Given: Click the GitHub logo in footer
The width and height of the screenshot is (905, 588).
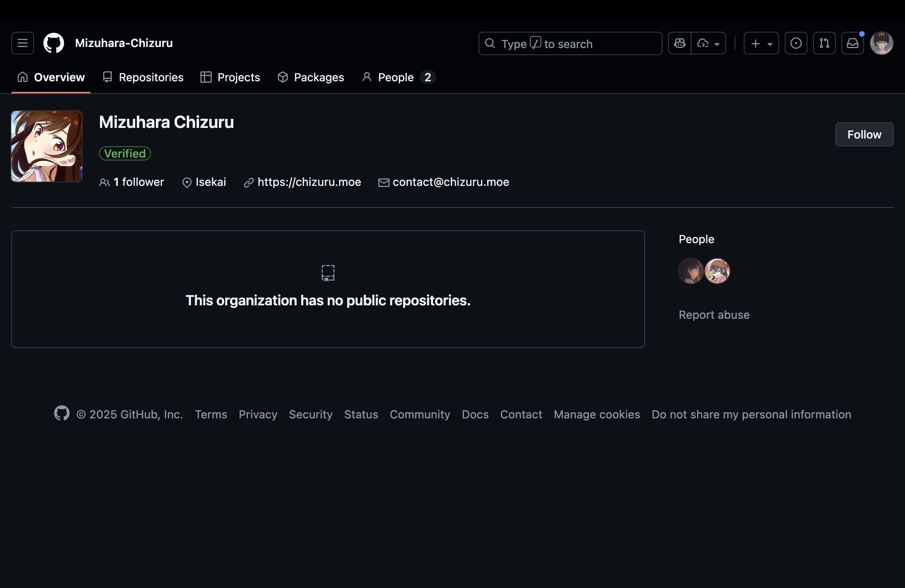Looking at the screenshot, I should coord(62,413).
